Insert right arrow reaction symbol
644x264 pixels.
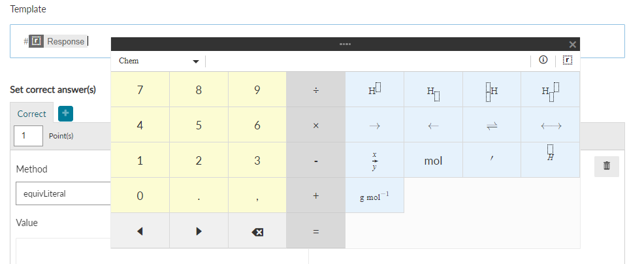374,125
